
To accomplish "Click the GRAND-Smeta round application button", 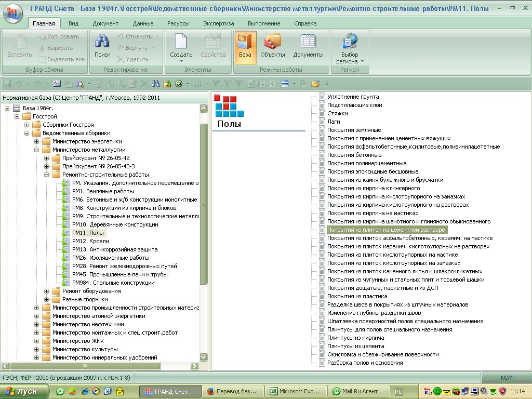I will pos(13,12).
